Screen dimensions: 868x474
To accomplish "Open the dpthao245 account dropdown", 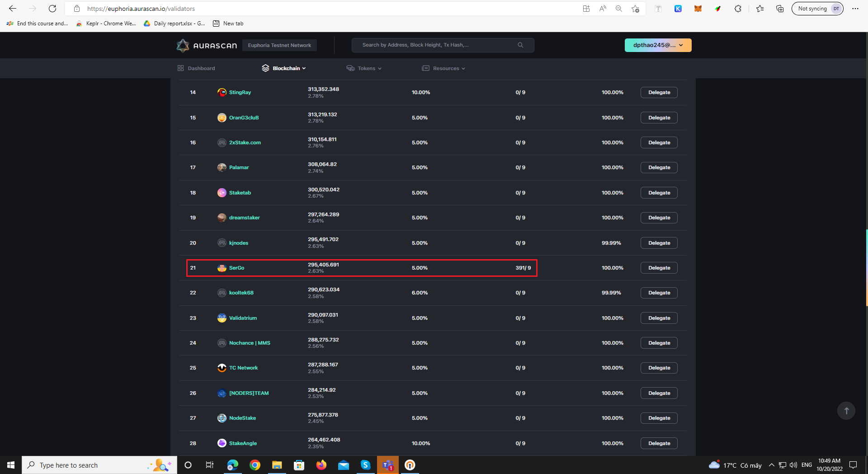I will coord(658,45).
